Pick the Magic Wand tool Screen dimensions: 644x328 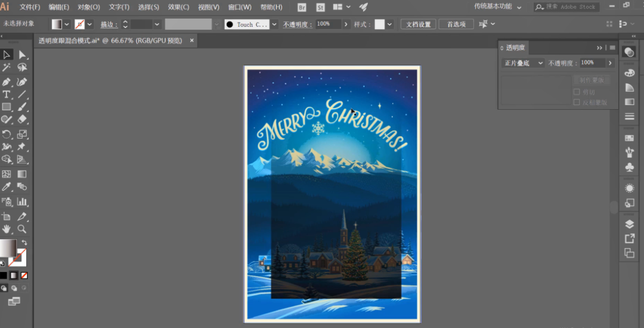coord(6,67)
